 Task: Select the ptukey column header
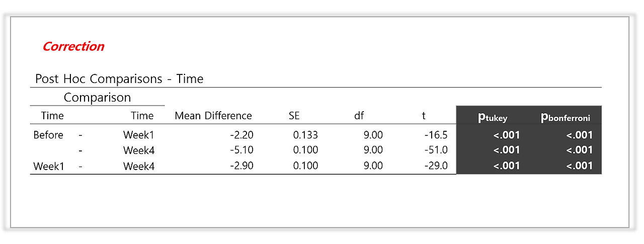click(493, 118)
